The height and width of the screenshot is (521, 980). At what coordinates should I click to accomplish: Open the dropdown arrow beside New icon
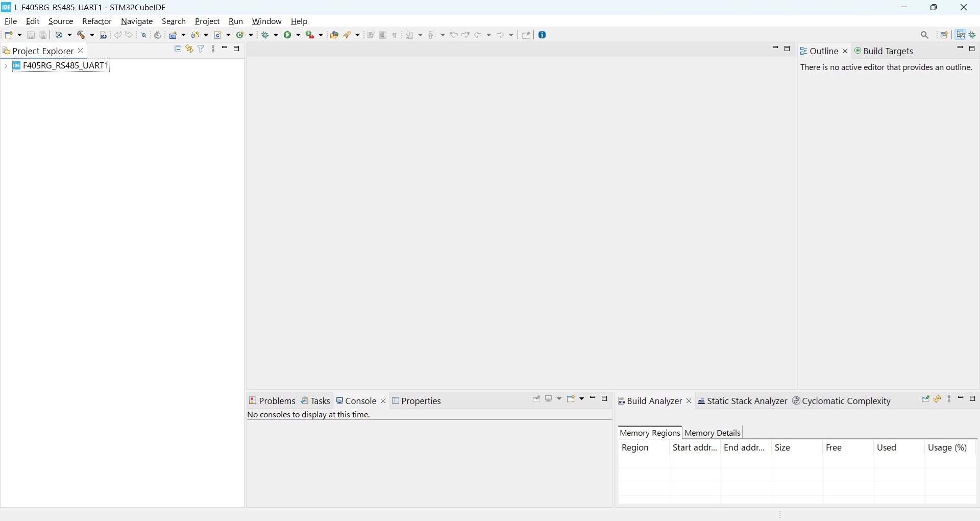pos(19,36)
